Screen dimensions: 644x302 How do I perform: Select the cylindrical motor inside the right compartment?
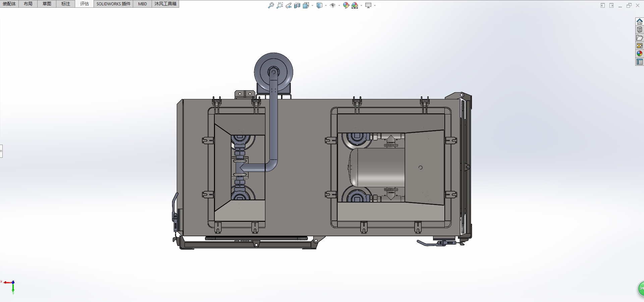(x=377, y=168)
